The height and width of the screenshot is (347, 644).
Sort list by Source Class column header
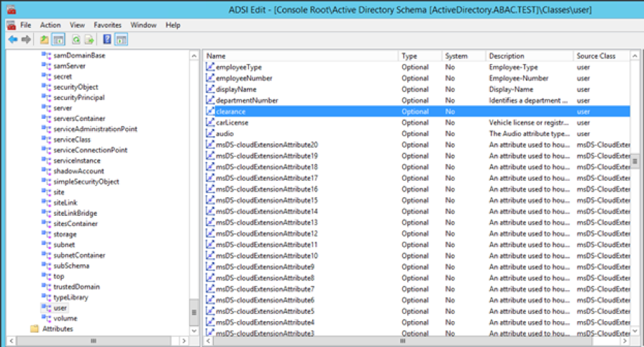(x=602, y=56)
